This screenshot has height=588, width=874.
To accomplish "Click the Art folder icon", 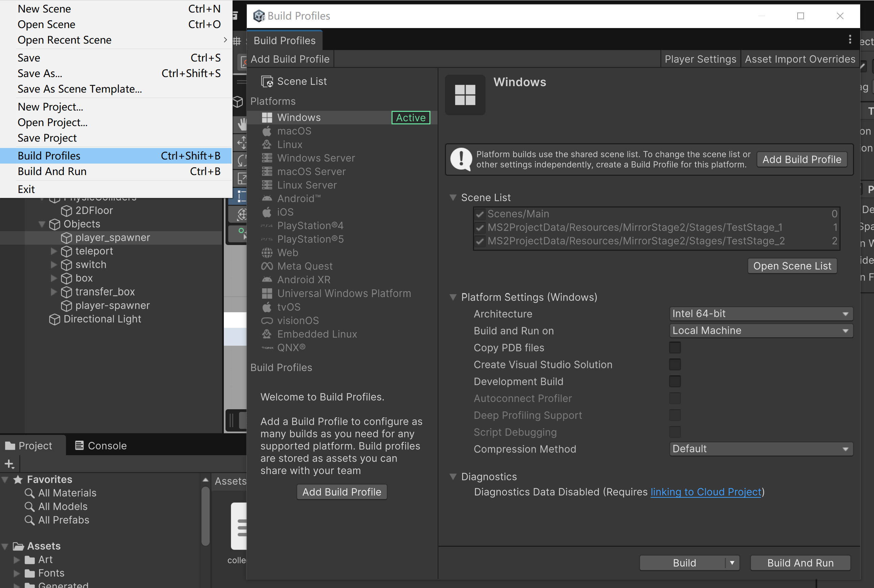I will (x=30, y=560).
